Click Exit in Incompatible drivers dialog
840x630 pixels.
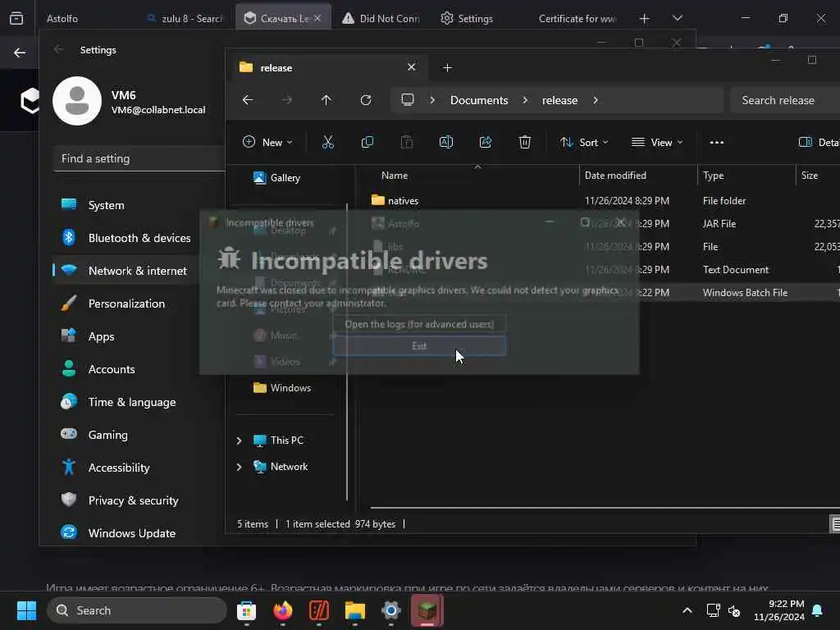pyautogui.click(x=419, y=346)
